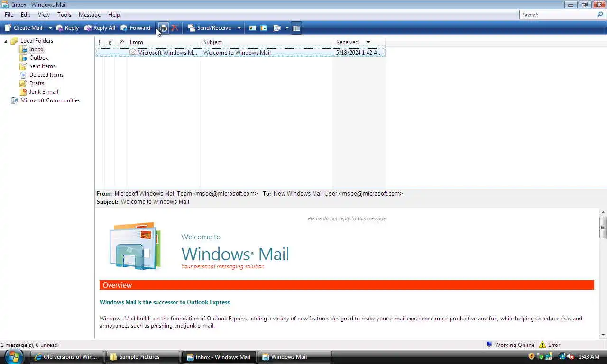Click the Create Mail button

click(x=24, y=28)
